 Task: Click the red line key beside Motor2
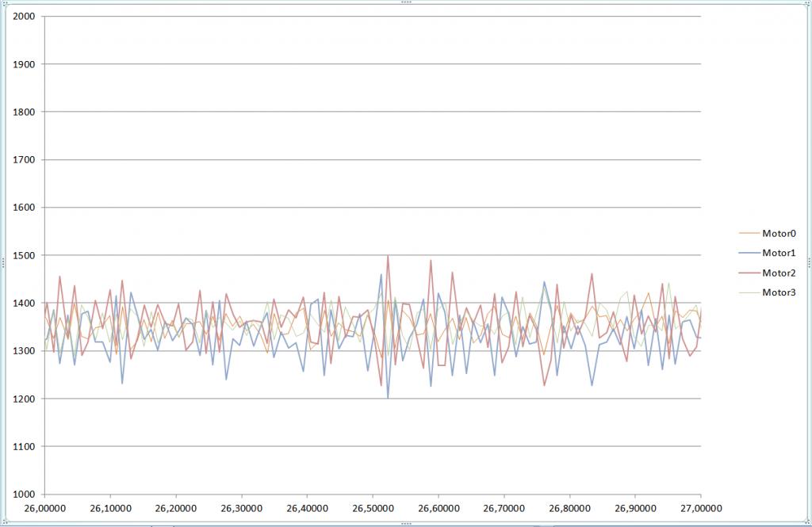click(x=749, y=273)
